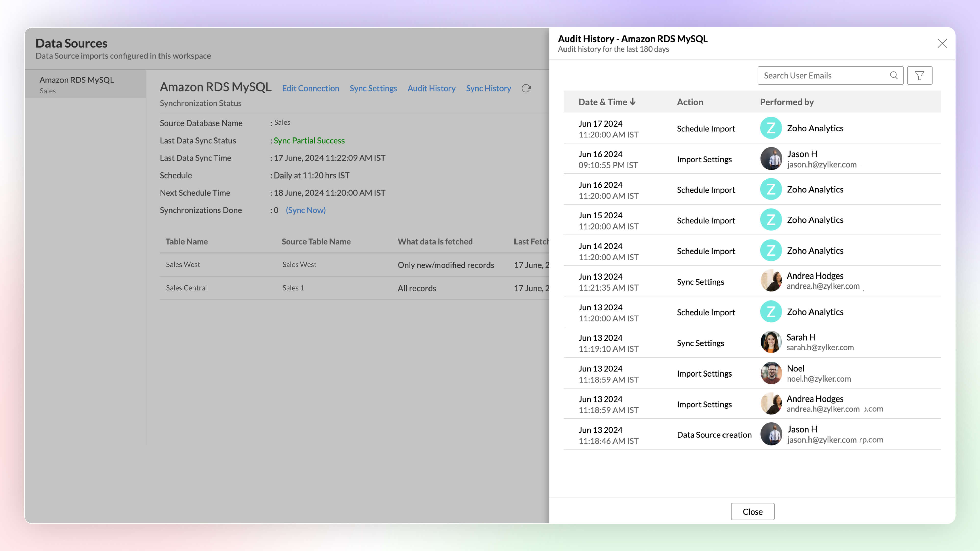The image size is (980, 551).
Task: Open the Sync History link
Action: tap(488, 88)
